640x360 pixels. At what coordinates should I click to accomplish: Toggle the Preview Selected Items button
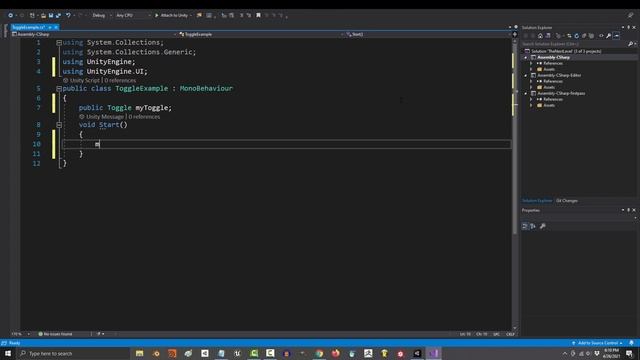point(617,36)
